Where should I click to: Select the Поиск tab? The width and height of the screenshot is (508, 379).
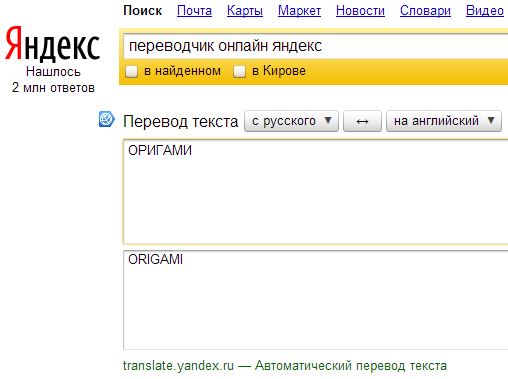tap(143, 11)
